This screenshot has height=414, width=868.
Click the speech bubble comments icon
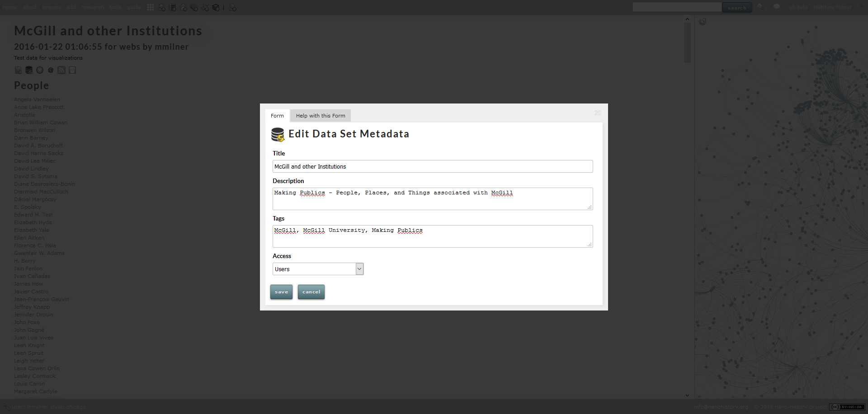pos(776,7)
